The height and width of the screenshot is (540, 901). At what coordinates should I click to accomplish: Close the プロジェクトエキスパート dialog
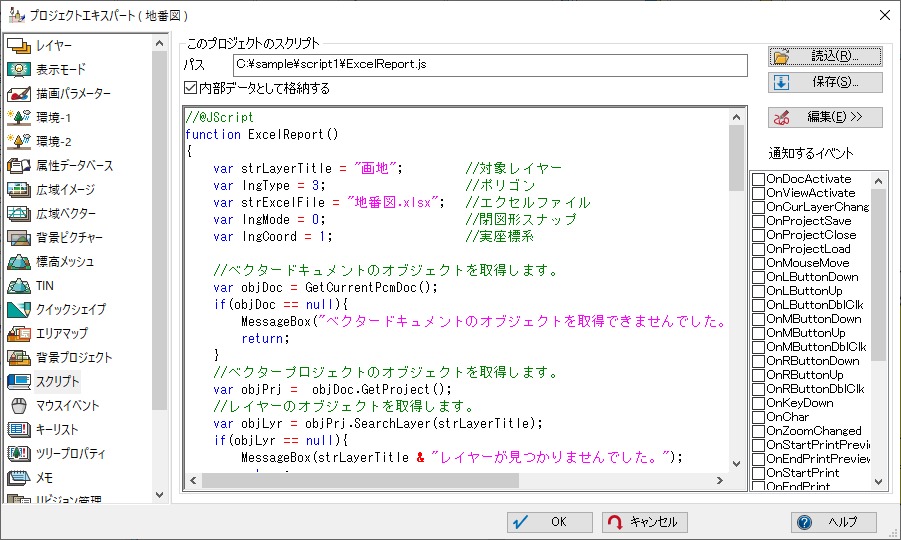(885, 15)
